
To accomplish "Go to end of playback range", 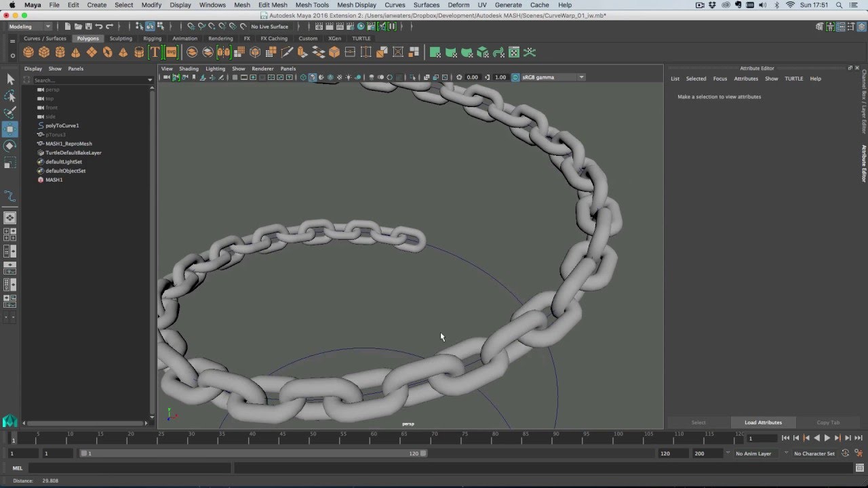I will click(858, 439).
